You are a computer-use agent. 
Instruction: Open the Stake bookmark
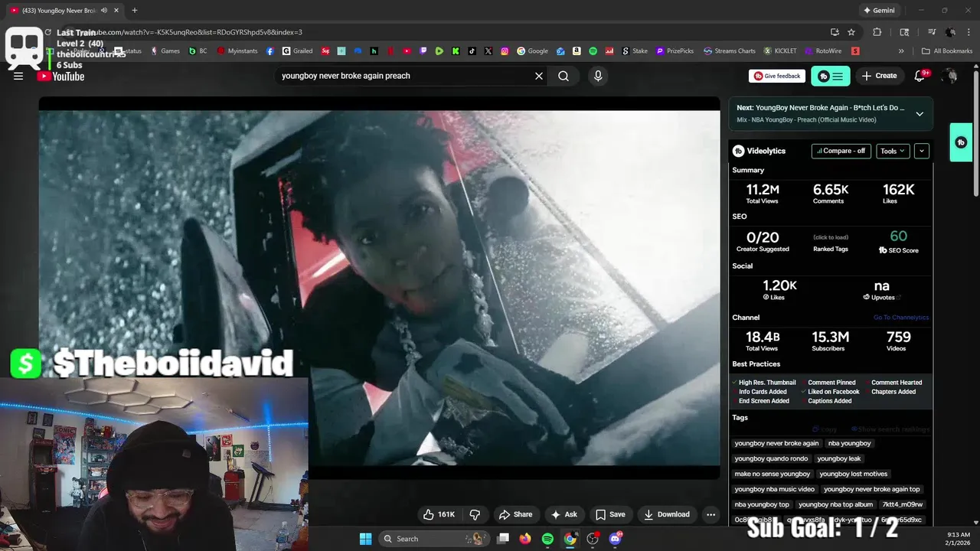[634, 51]
